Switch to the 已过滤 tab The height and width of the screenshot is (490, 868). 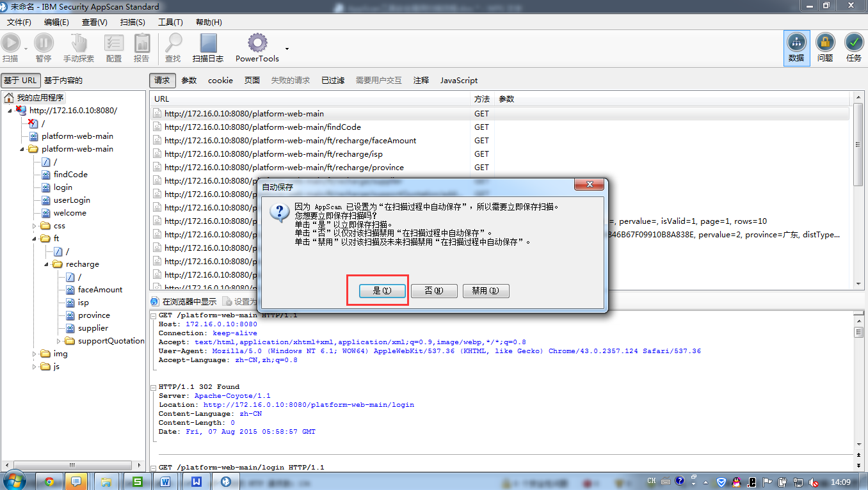[333, 81]
